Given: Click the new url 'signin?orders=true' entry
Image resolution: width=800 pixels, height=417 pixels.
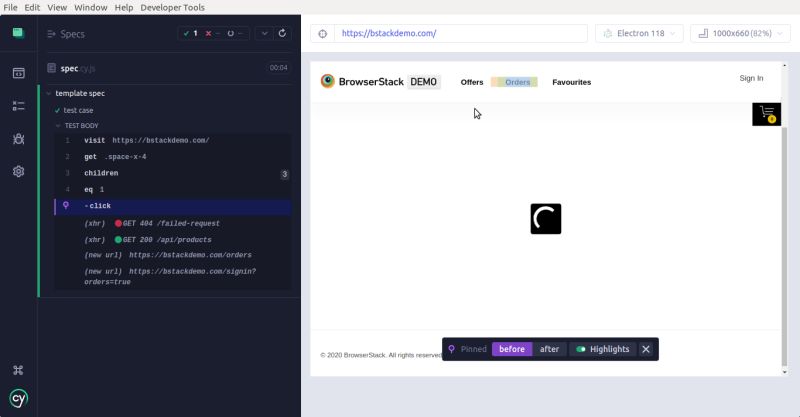Looking at the screenshot, I should point(173,277).
